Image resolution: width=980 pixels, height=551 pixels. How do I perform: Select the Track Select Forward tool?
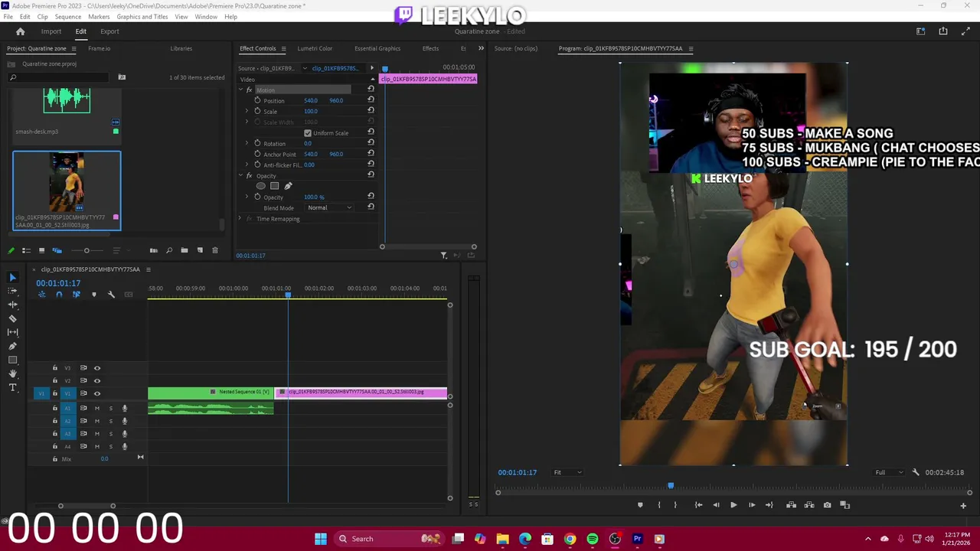13,291
